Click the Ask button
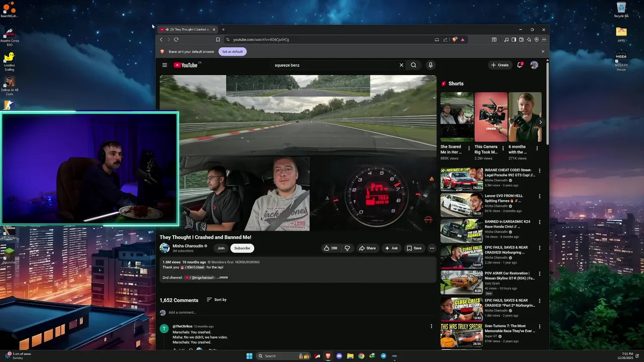The image size is (644, 362). 391,248
